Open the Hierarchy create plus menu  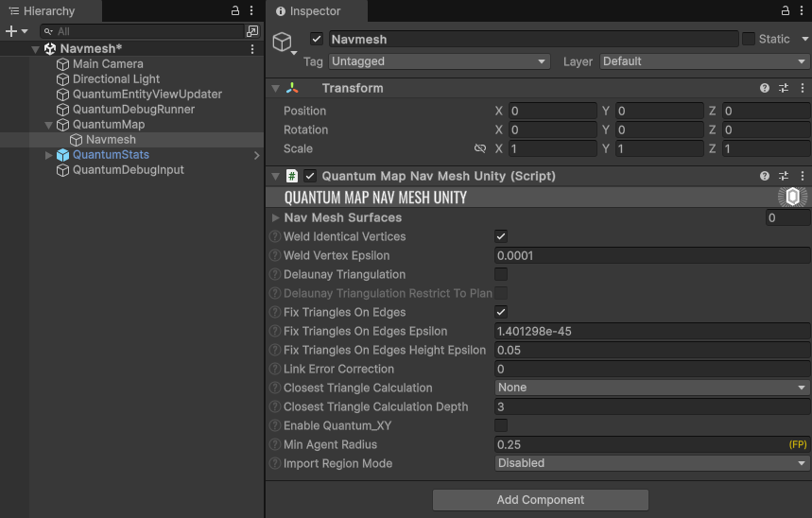[16, 31]
